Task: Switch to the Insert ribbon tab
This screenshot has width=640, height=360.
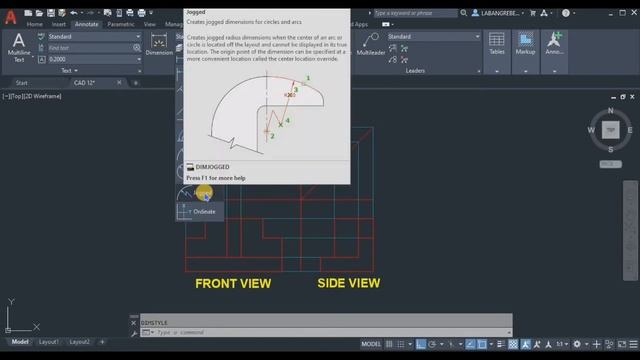Action: (x=58, y=24)
